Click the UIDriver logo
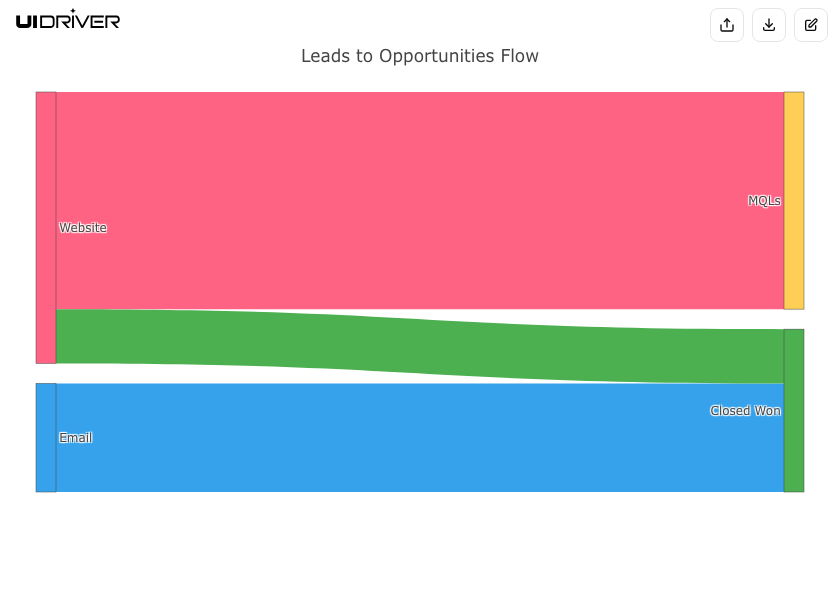This screenshot has width=840, height=600. 68,20
